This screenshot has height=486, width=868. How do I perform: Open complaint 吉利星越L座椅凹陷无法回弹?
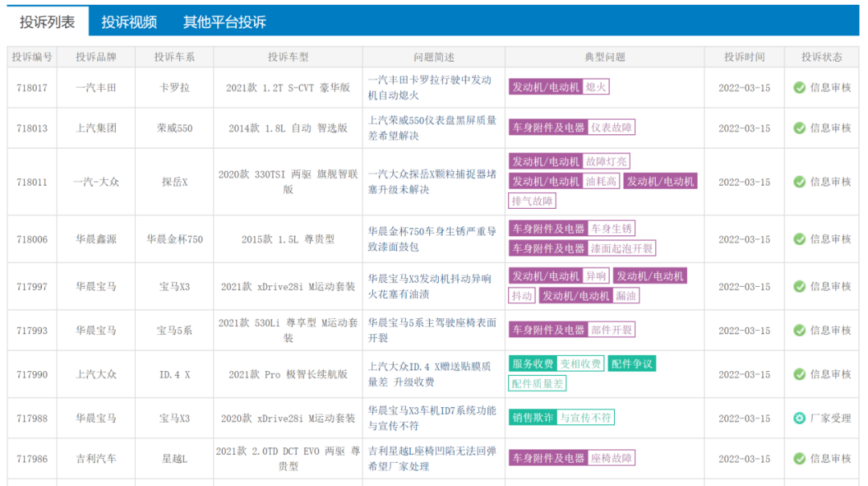coord(432,459)
